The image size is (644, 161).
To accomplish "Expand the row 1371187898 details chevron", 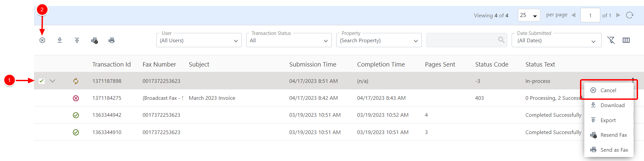I will (x=52, y=81).
